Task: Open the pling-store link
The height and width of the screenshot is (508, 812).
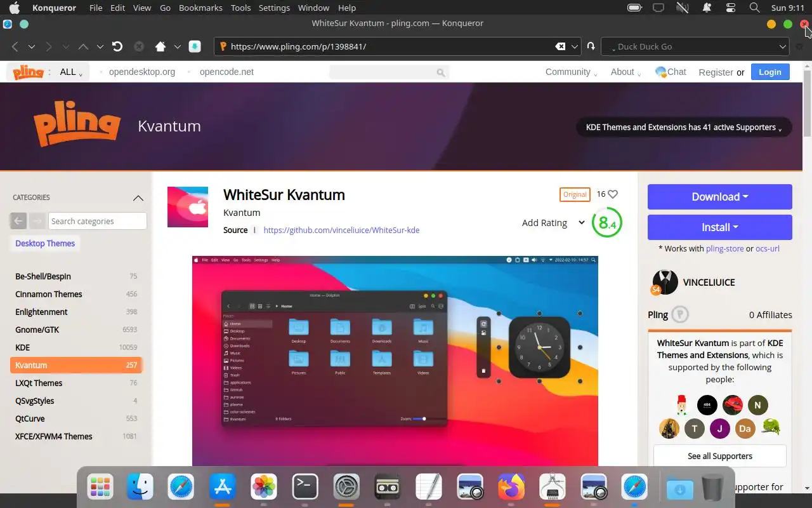Action: (724, 248)
